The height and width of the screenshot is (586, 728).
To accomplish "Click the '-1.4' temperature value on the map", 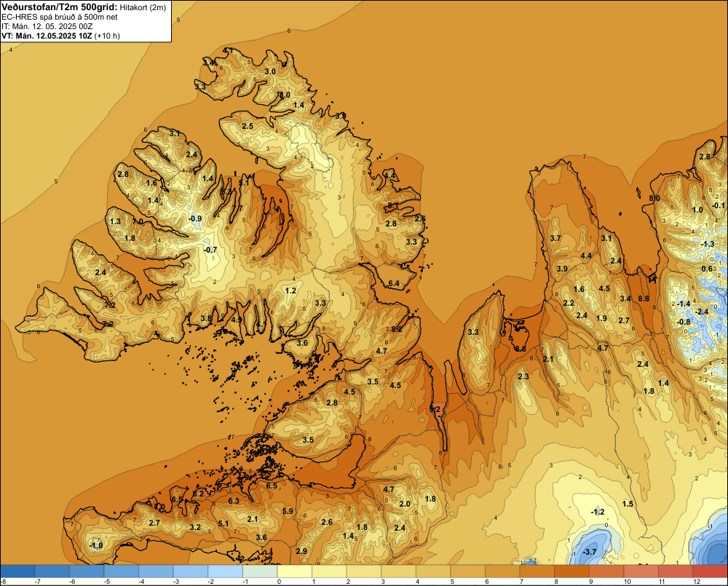I will coord(684,304).
